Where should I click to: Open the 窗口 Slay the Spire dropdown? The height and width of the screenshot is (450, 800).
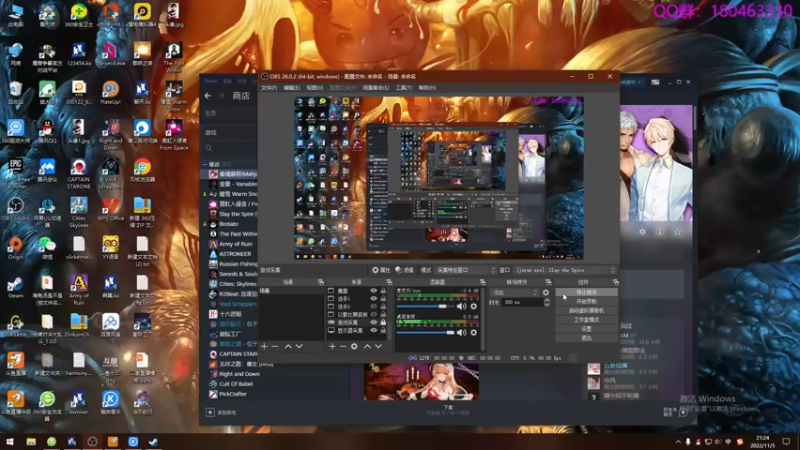click(x=565, y=270)
